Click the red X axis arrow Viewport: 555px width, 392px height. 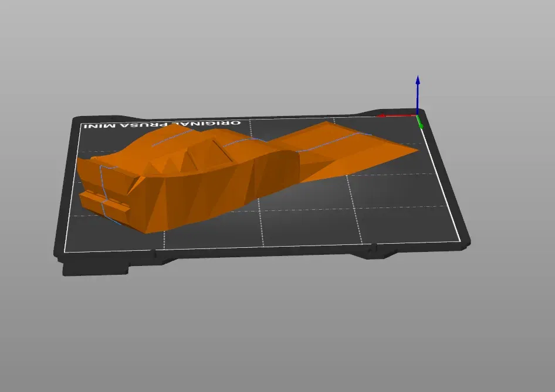(x=397, y=115)
